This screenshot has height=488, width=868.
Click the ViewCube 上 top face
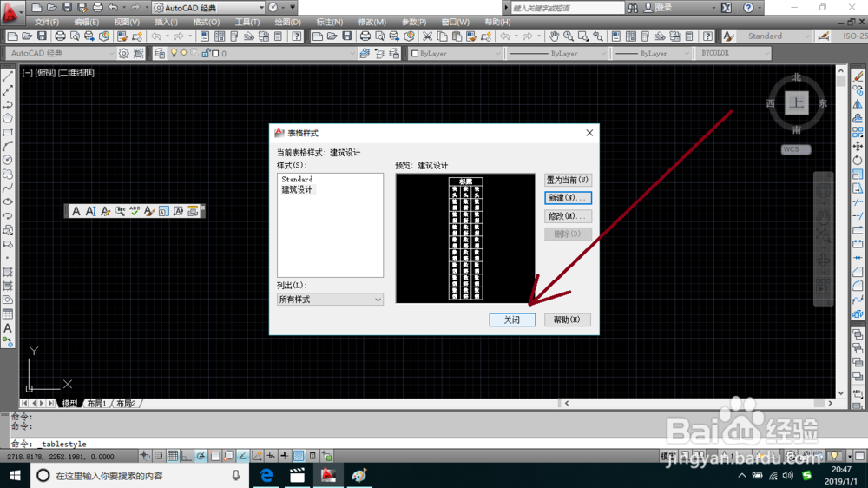pos(797,102)
